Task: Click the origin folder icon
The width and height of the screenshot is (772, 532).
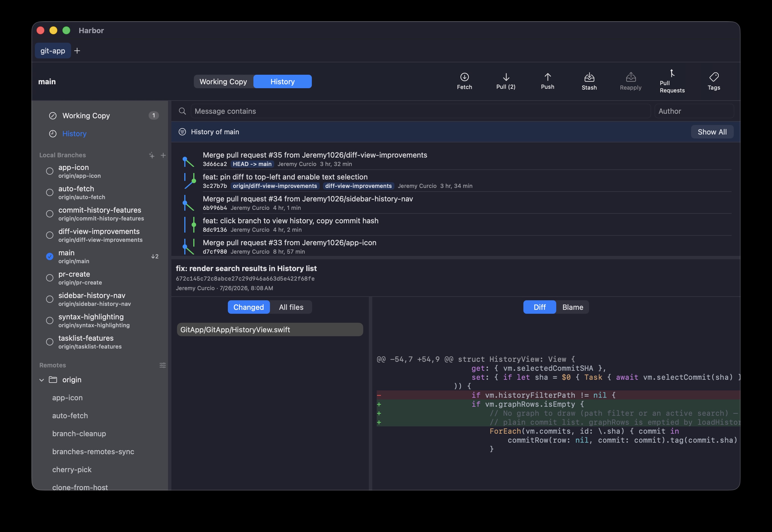Action: pyautogui.click(x=53, y=380)
